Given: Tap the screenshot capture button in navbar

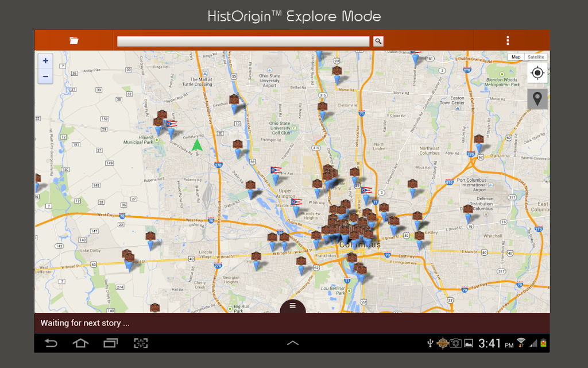Looking at the screenshot, I should 141,343.
